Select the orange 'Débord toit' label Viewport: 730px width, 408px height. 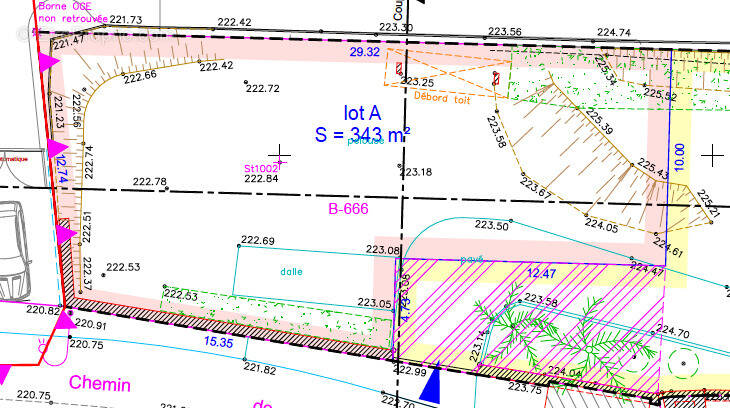click(440, 97)
